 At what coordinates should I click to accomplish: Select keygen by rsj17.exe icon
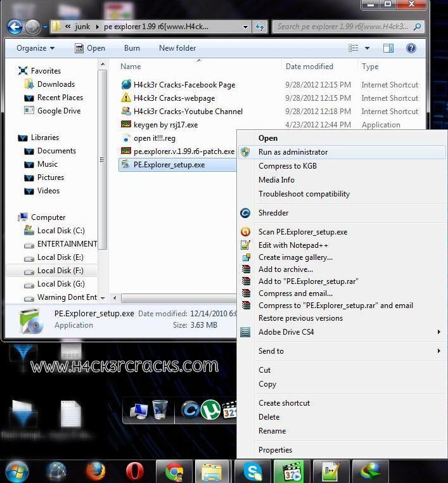coord(126,124)
